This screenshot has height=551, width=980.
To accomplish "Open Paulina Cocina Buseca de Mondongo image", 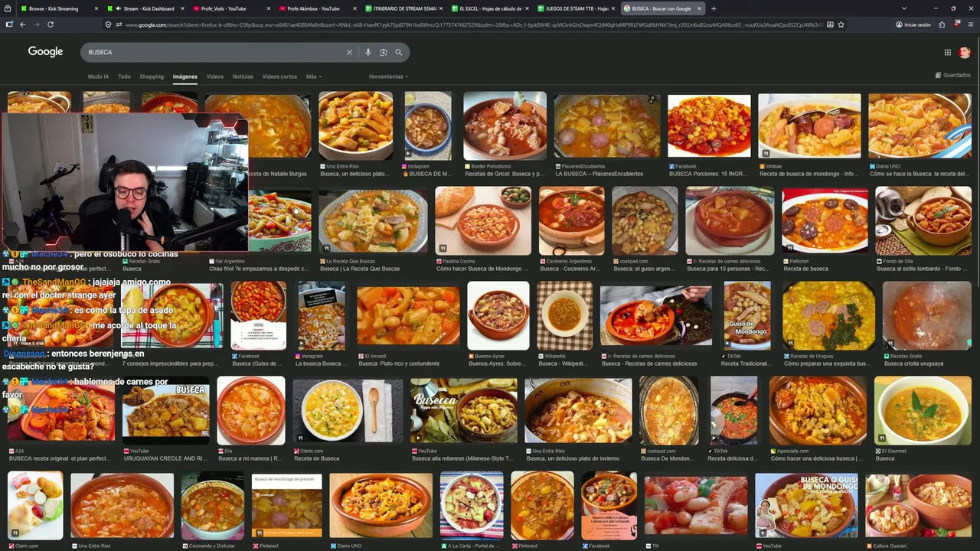I will 483,220.
